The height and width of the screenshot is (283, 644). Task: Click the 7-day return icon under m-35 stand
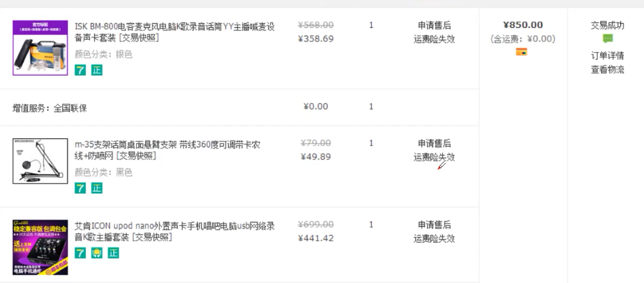point(80,188)
